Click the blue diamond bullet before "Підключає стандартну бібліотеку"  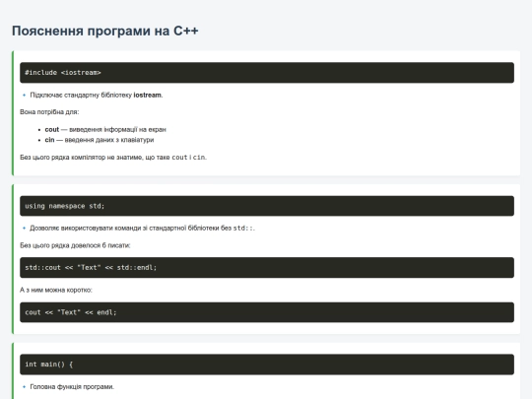coord(24,95)
